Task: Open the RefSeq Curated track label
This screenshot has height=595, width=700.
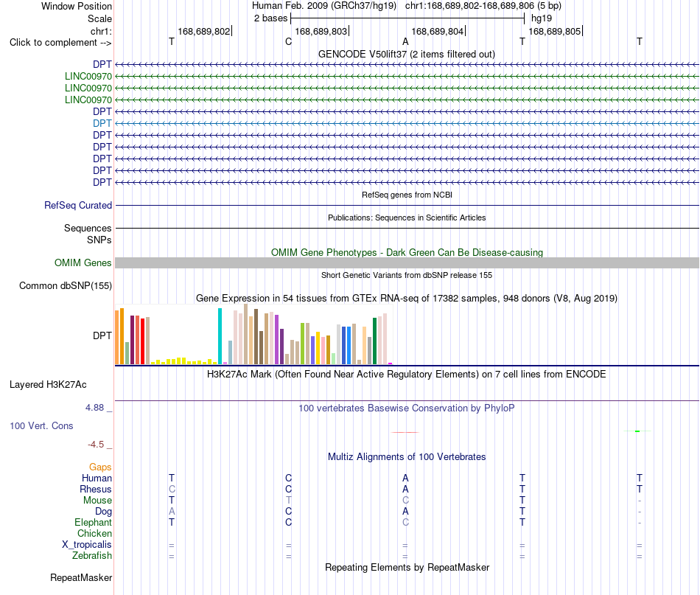Action: [78, 206]
